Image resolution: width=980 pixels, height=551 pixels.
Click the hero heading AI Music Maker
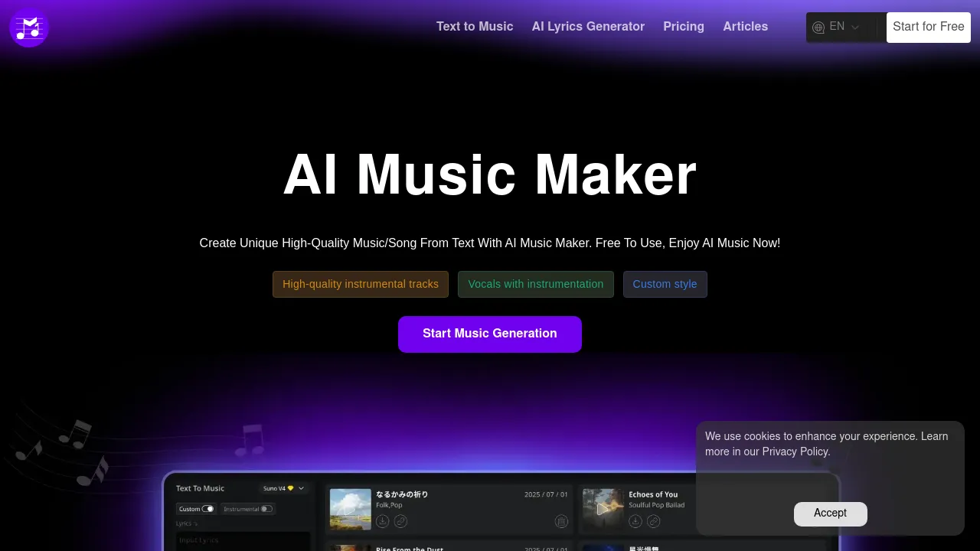click(x=490, y=175)
